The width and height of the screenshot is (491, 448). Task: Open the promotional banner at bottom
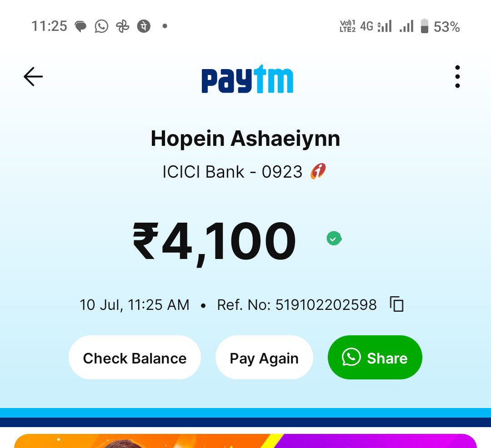coord(245,441)
